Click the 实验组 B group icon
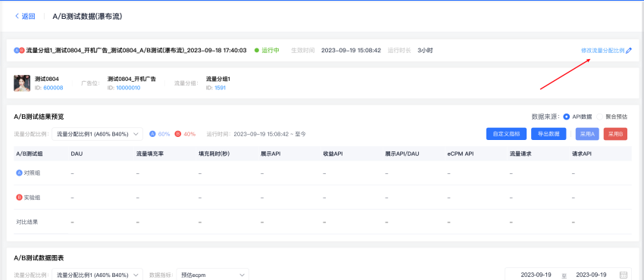 pyautogui.click(x=19, y=198)
